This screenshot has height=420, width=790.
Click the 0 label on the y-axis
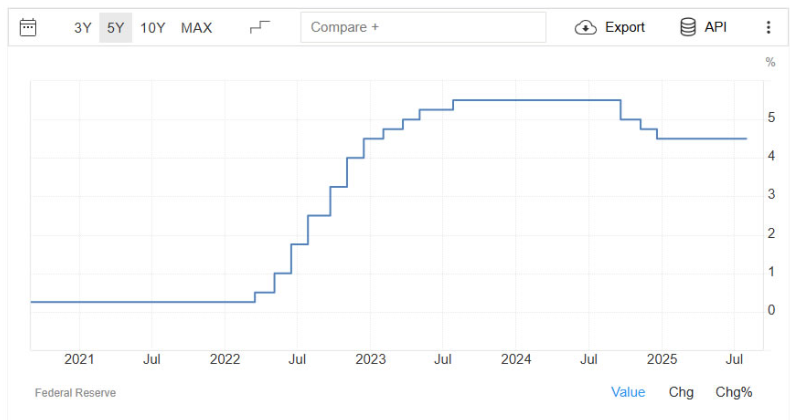[771, 310]
